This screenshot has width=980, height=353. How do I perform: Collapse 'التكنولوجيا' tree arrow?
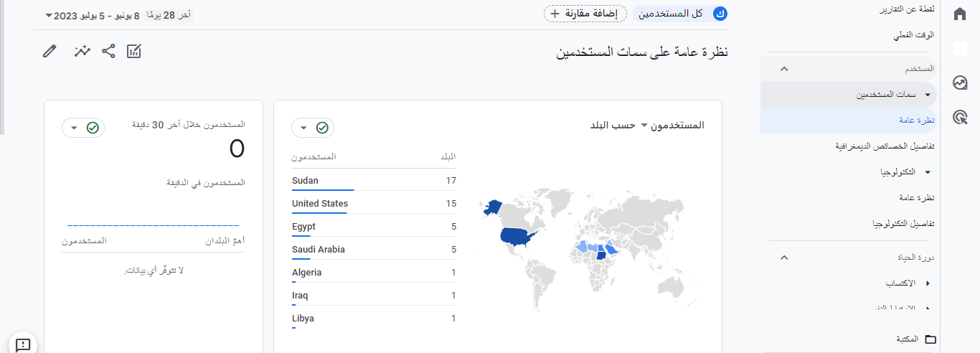click(x=928, y=172)
